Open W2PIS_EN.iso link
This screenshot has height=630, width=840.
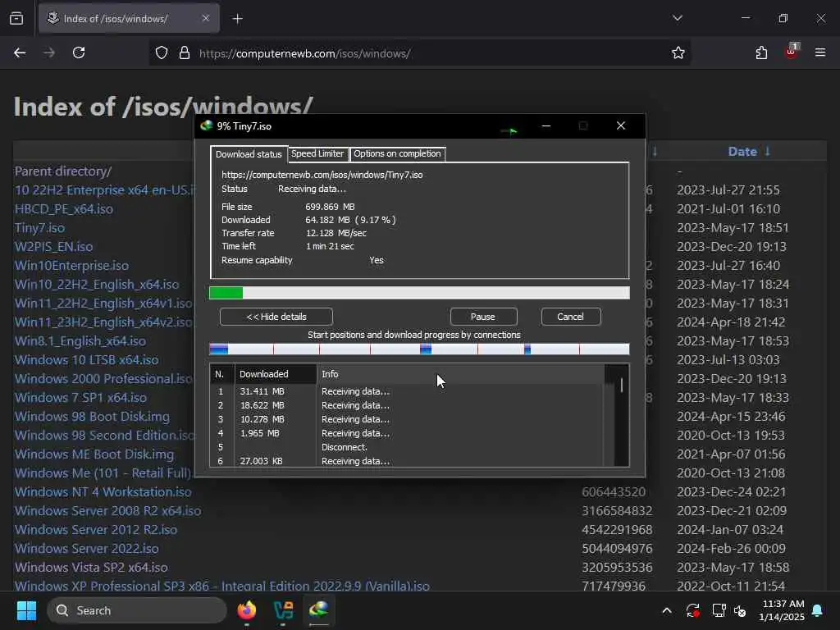coord(53,247)
